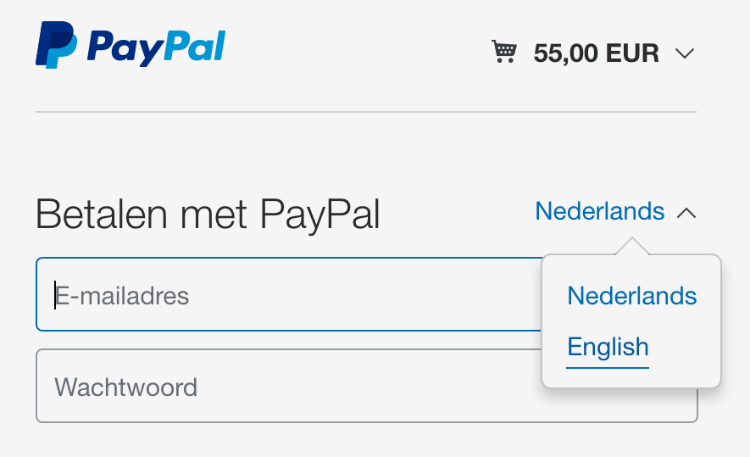Viewport: 750px width, 457px height.
Task: Switch language to English in popup
Action: 607,347
